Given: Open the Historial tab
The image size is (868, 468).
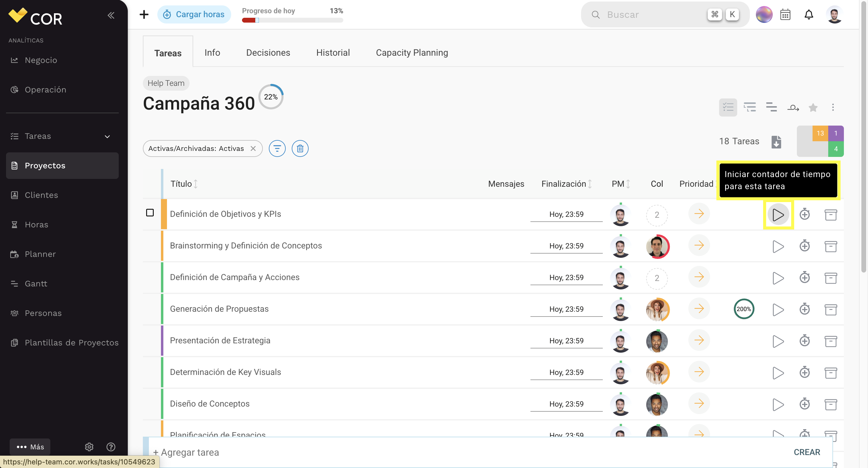Looking at the screenshot, I should pyautogui.click(x=333, y=52).
